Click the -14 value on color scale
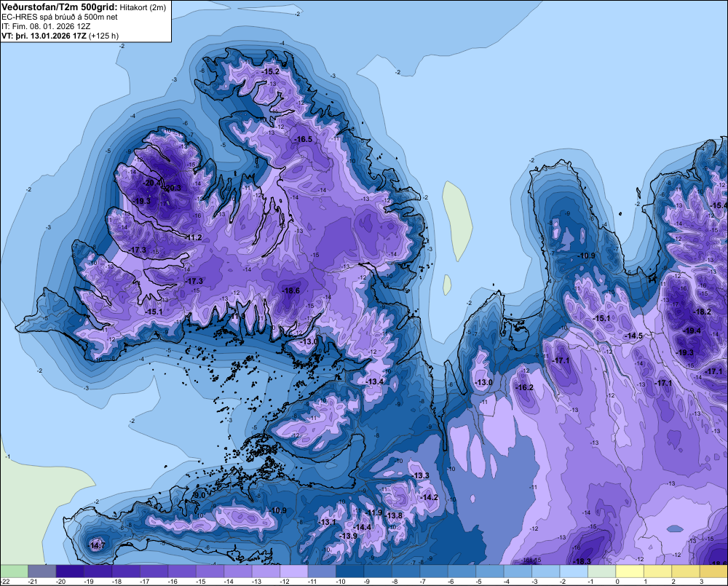Image resolution: width=728 pixels, height=586 pixels. click(x=229, y=582)
